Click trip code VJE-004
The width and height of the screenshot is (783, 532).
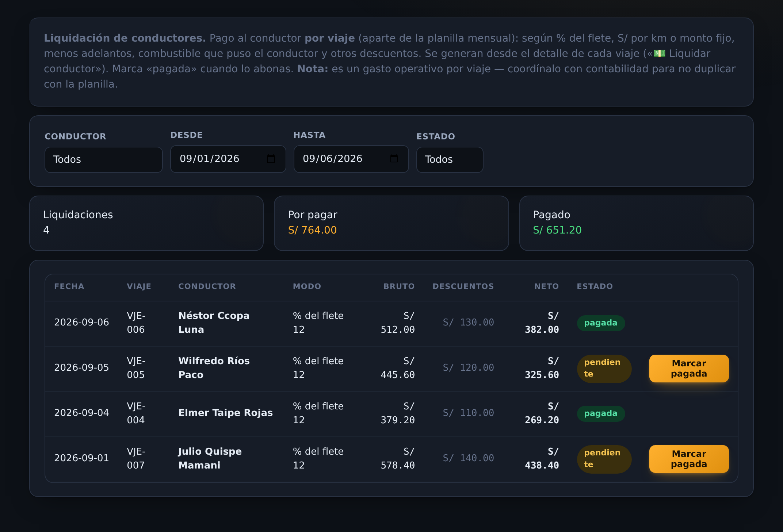136,413
